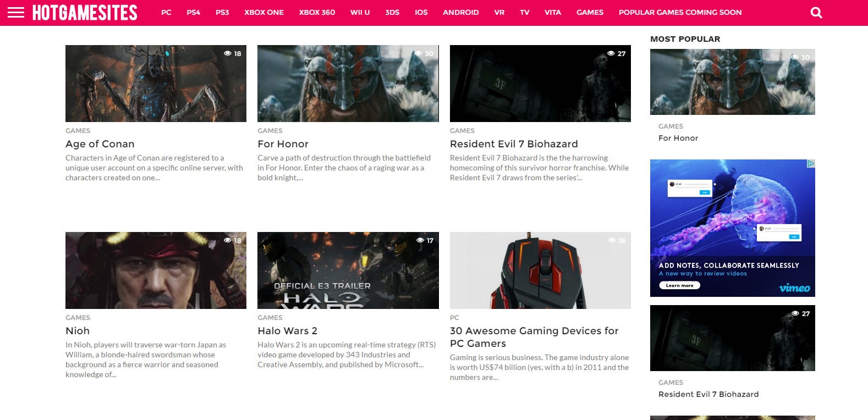The width and height of the screenshot is (868, 420).
Task: Open the Age of Conan article title
Action: click(x=100, y=144)
